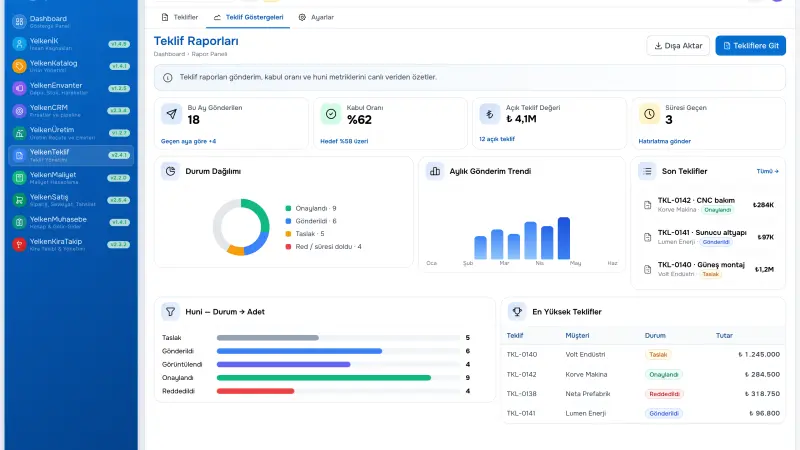Viewport: 800px width, 450px height.
Task: Open the Dashboard sidebar icon
Action: pos(19,21)
